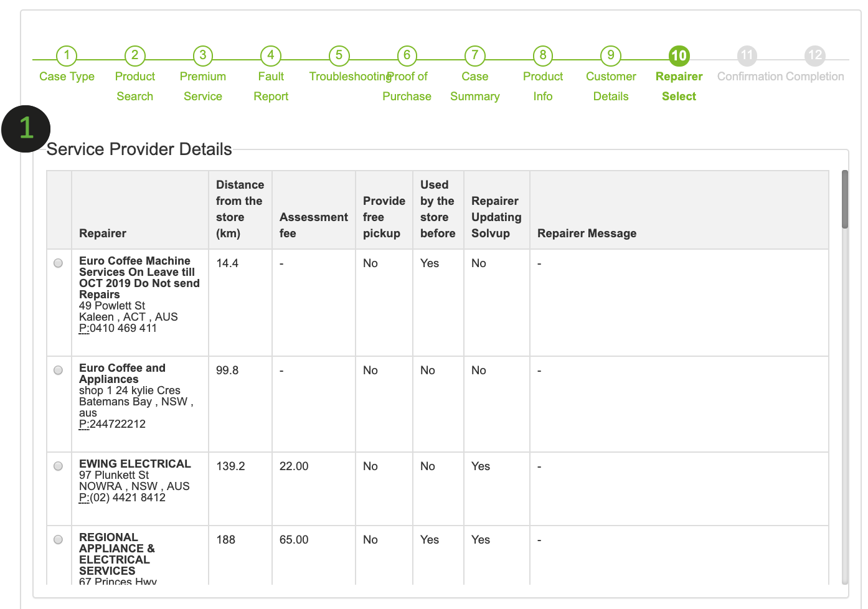Go to step 8 Product Info circle
This screenshot has height=609, width=868.
pyautogui.click(x=543, y=56)
